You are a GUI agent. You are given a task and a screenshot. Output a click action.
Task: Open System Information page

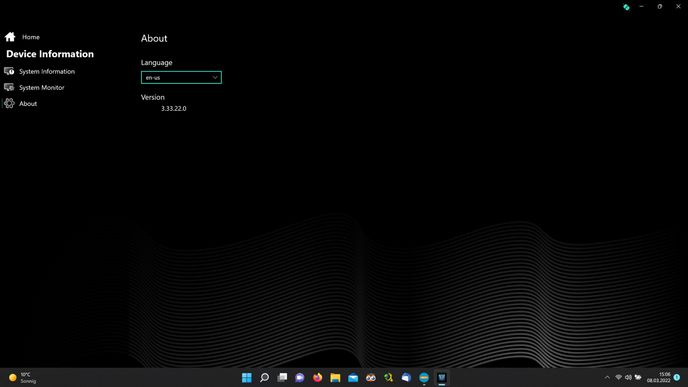tap(47, 72)
